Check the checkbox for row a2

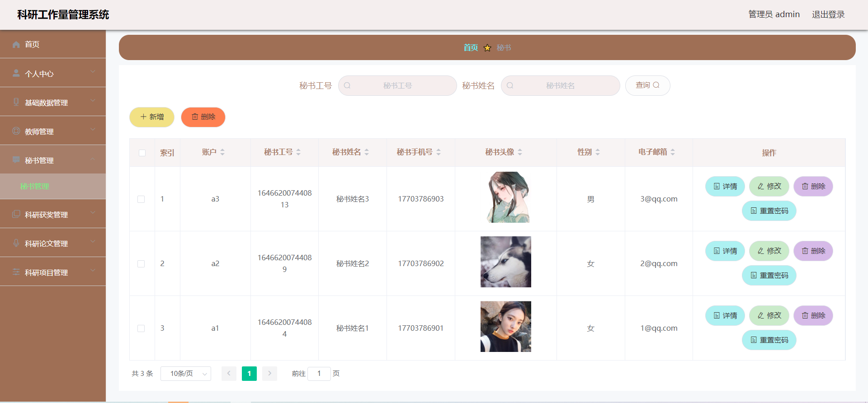141,264
